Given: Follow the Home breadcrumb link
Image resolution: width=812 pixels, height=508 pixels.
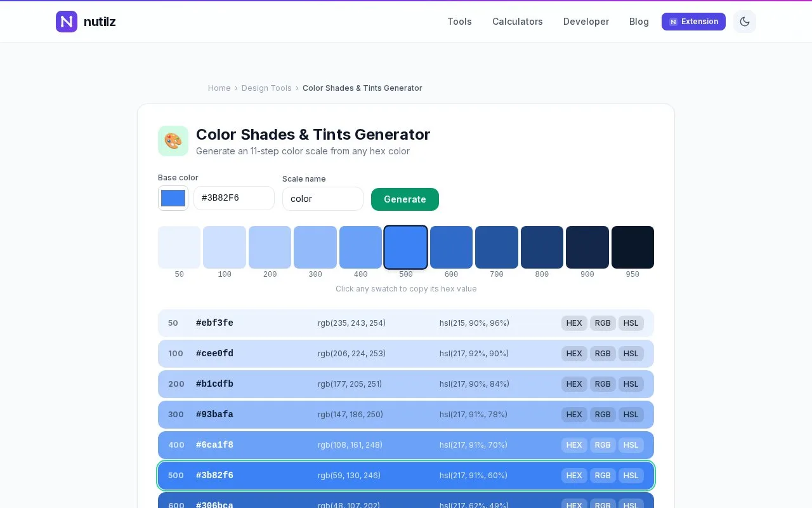Looking at the screenshot, I should (x=219, y=88).
